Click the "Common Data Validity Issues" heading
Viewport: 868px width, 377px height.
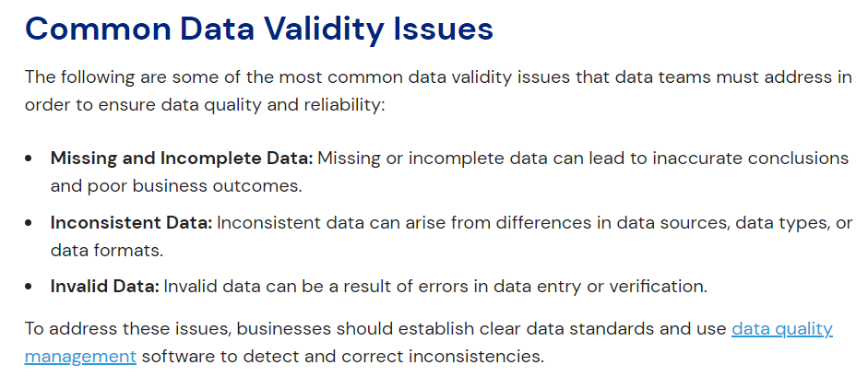[259, 29]
